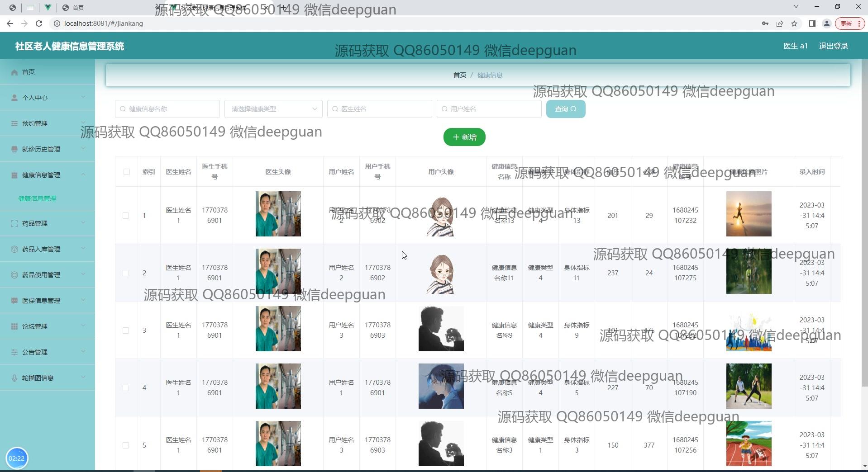Viewport: 868px width, 472px height.
Task: Open 首页 from the sidebar
Action: pos(29,72)
